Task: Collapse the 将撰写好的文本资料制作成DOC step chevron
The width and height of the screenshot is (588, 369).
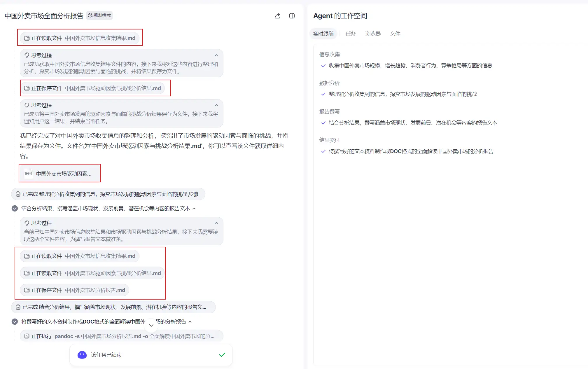Action: point(190,322)
